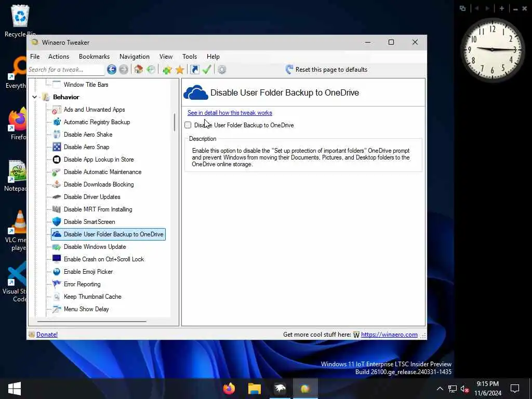The image size is (532, 399).
Task: Open Firefox from the taskbar
Action: 229,389
